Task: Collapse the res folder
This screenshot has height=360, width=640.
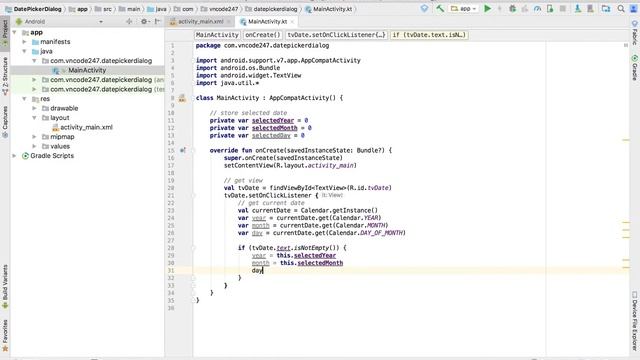Action: click(24, 99)
